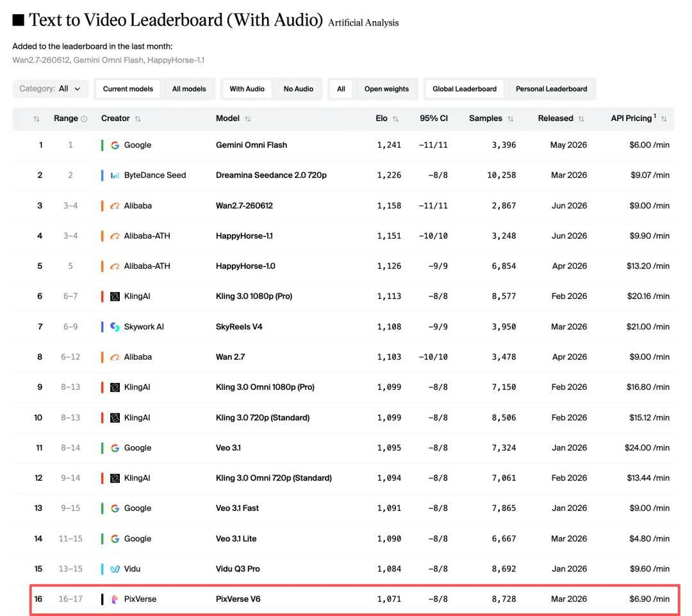Click KlingAI logo in Kling 3.0 Omni 720p row
The image size is (692, 616).
115,478
